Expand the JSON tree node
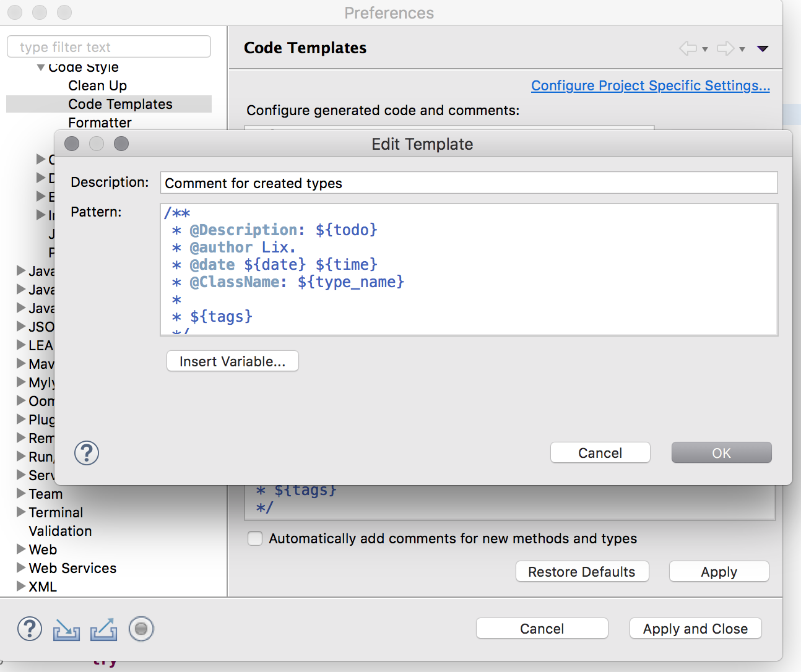Image resolution: width=801 pixels, height=672 pixels. (21, 327)
